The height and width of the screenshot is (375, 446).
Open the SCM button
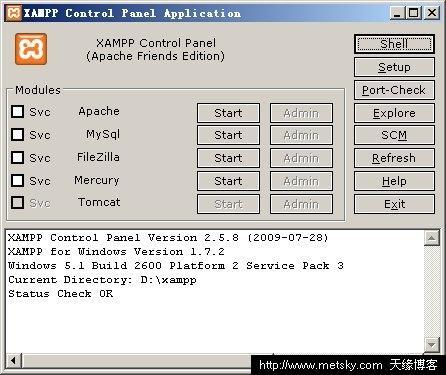point(394,135)
